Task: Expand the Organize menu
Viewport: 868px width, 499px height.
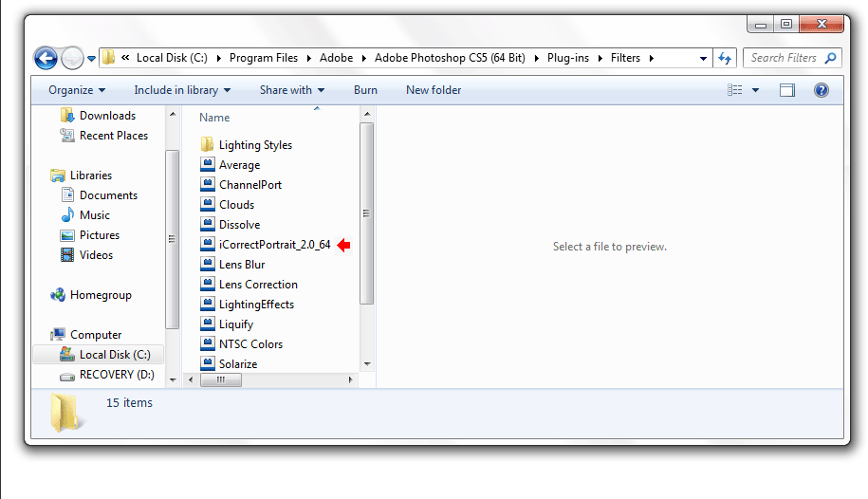Action: point(77,90)
